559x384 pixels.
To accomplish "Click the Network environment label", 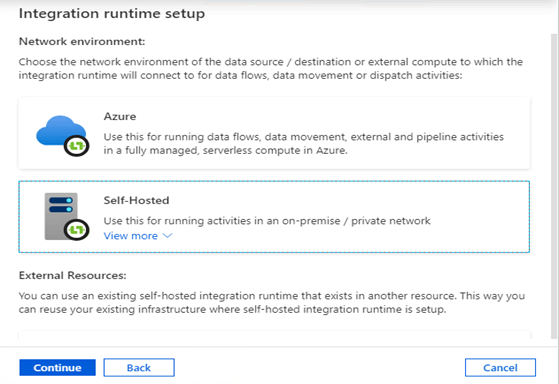I will pos(82,42).
